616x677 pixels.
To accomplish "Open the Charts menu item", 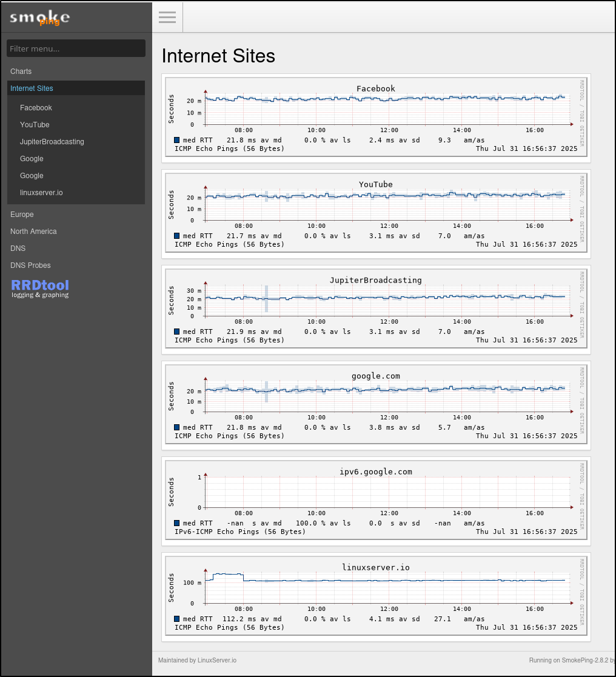I will tap(21, 72).
